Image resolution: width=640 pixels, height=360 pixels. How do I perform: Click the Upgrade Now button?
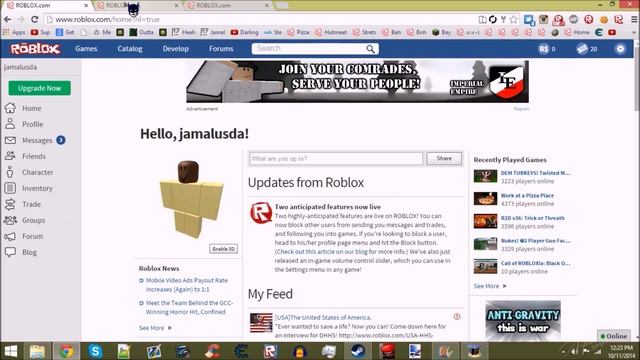pos(39,88)
